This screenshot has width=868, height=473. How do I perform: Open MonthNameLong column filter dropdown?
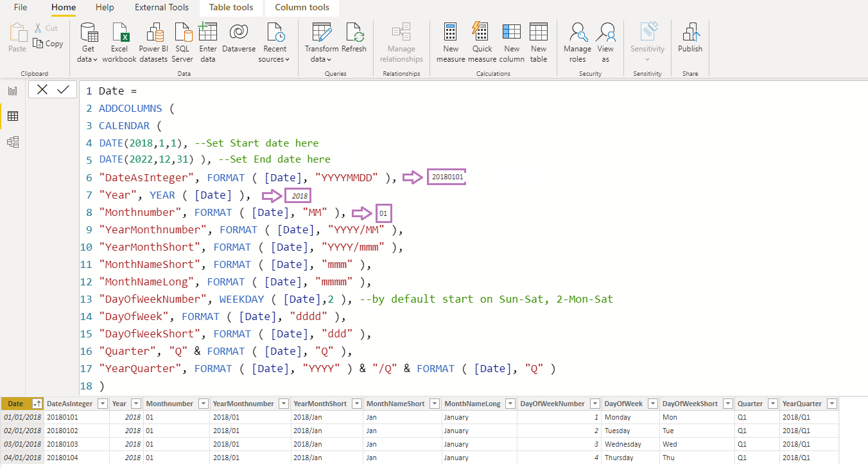point(511,404)
